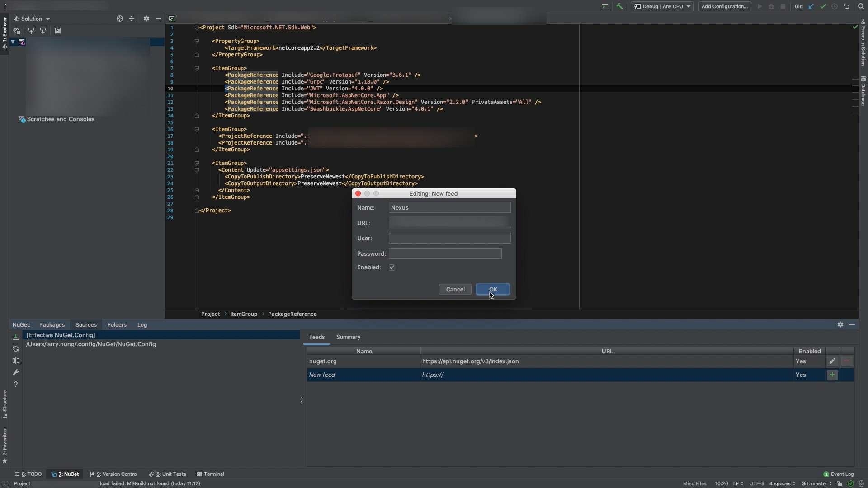Click the Git commit checkmark icon

[823, 6]
